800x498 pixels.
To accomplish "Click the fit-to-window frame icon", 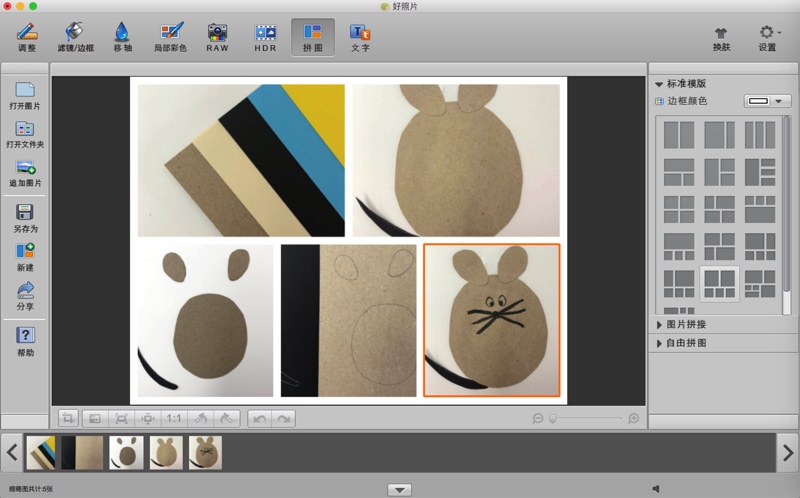I will click(x=121, y=418).
